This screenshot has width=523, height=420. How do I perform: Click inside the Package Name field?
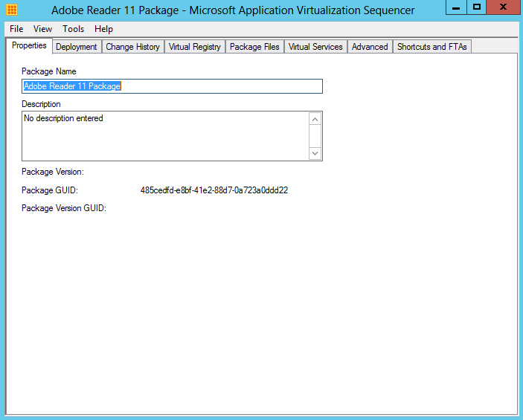(172, 86)
